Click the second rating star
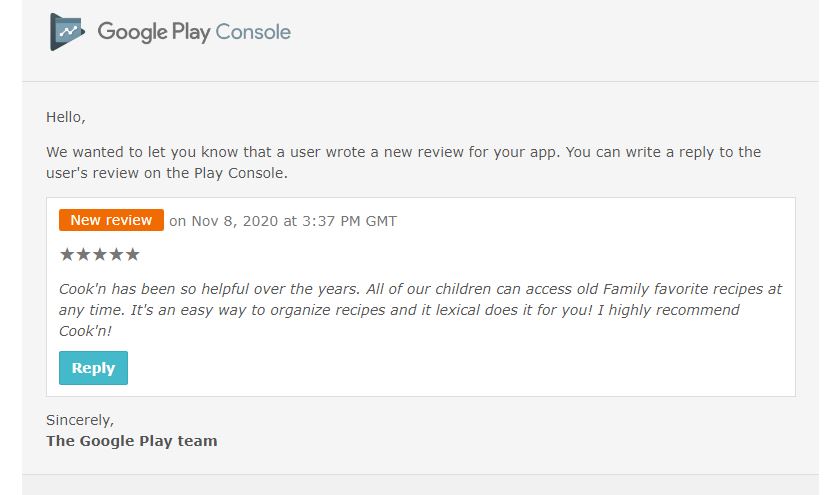Screen dimensions: 824x495 tap(83, 254)
